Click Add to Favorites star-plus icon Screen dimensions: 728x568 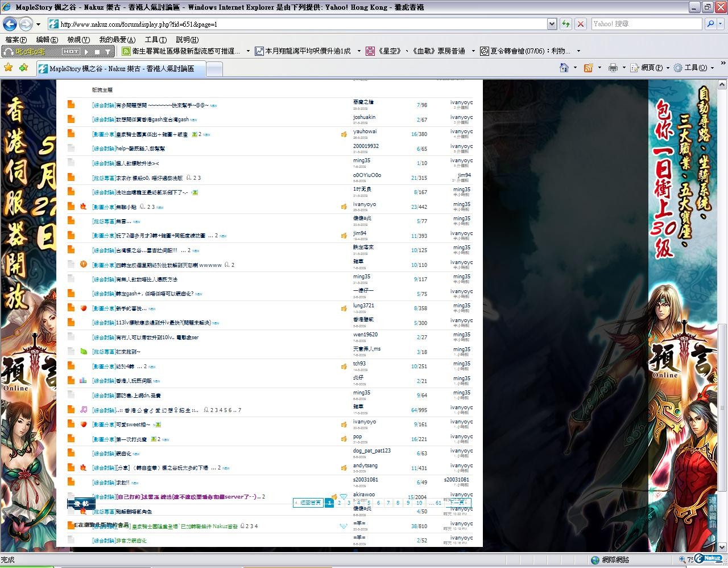[x=23, y=67]
